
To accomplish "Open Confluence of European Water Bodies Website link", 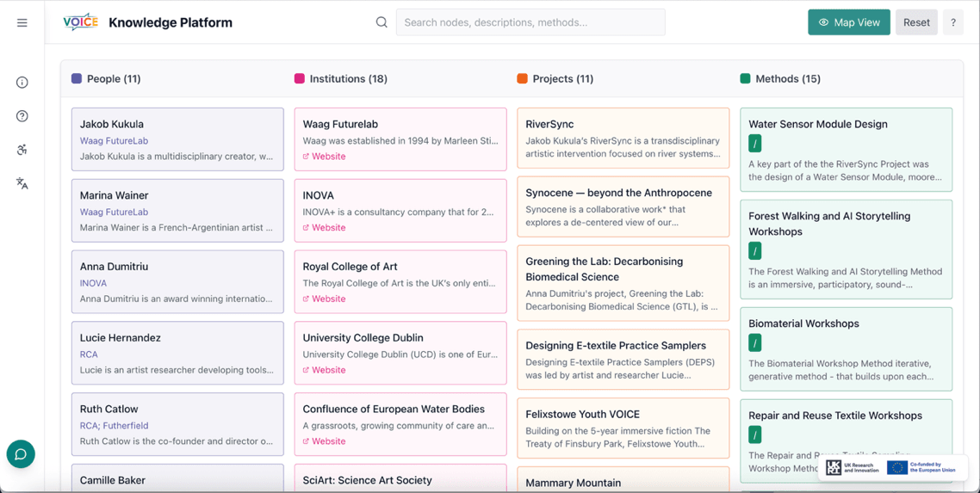I will click(x=324, y=441).
